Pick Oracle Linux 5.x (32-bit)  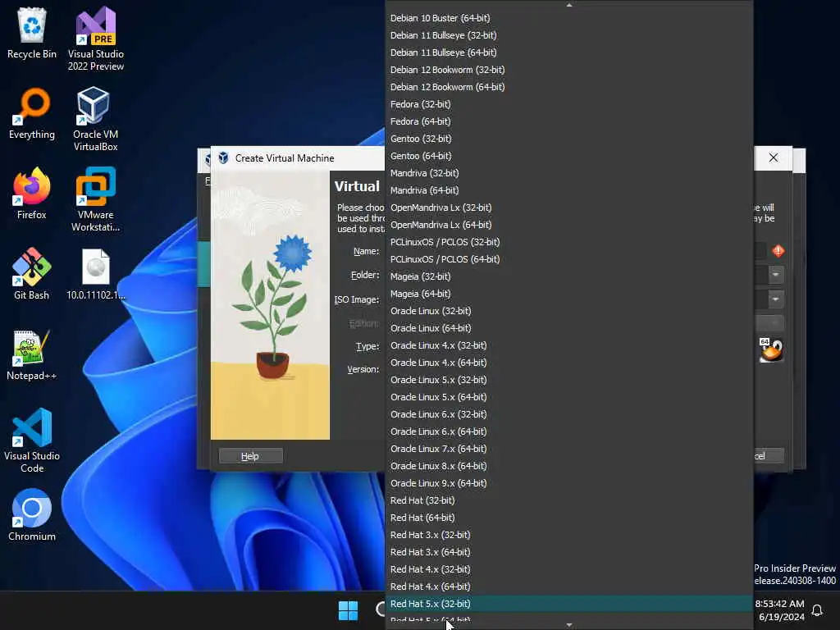[x=569, y=380]
